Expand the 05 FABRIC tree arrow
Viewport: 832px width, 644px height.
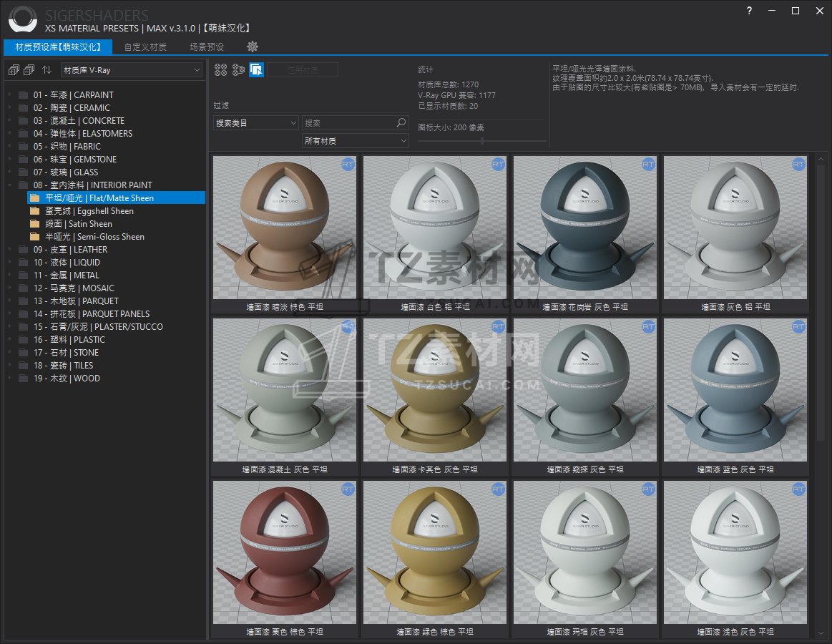coord(9,146)
